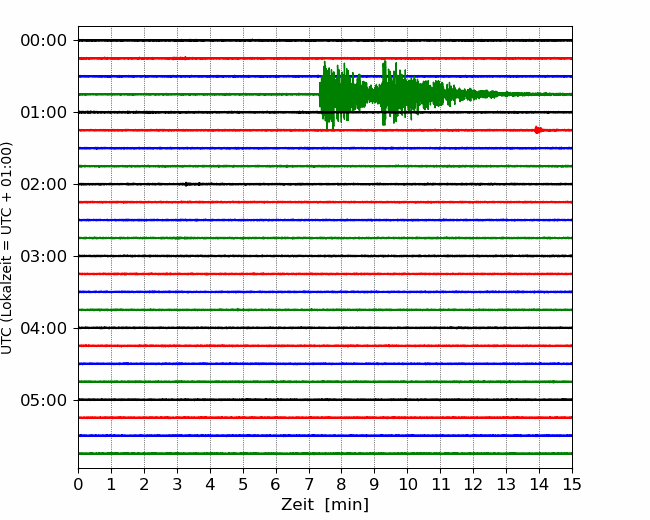Click x-axis tick label 0
Viewport: 650px width, 520px height.
[x=78, y=484]
